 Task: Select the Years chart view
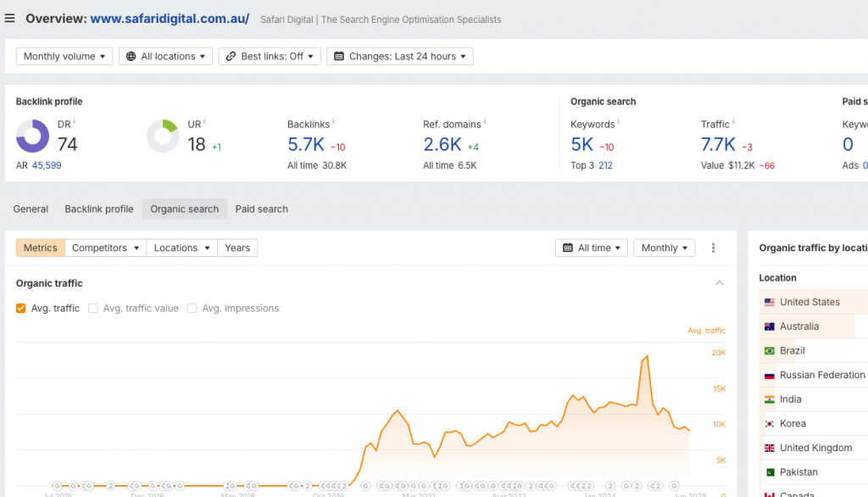237,248
